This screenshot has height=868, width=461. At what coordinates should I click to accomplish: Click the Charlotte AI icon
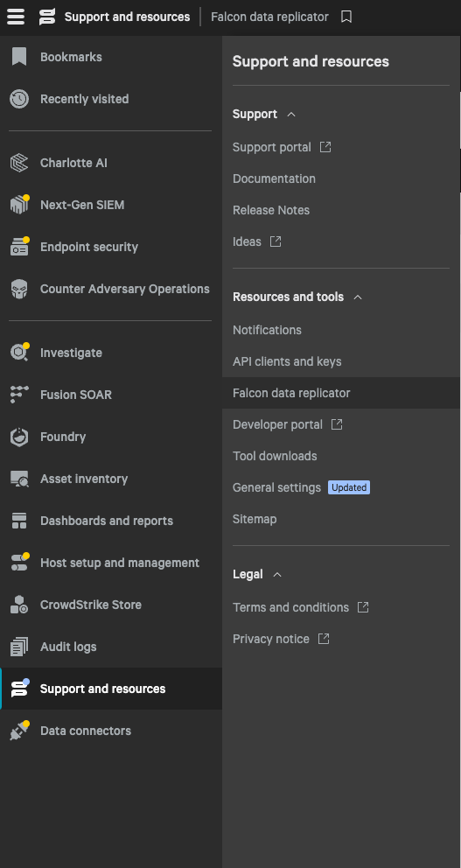pos(19,163)
